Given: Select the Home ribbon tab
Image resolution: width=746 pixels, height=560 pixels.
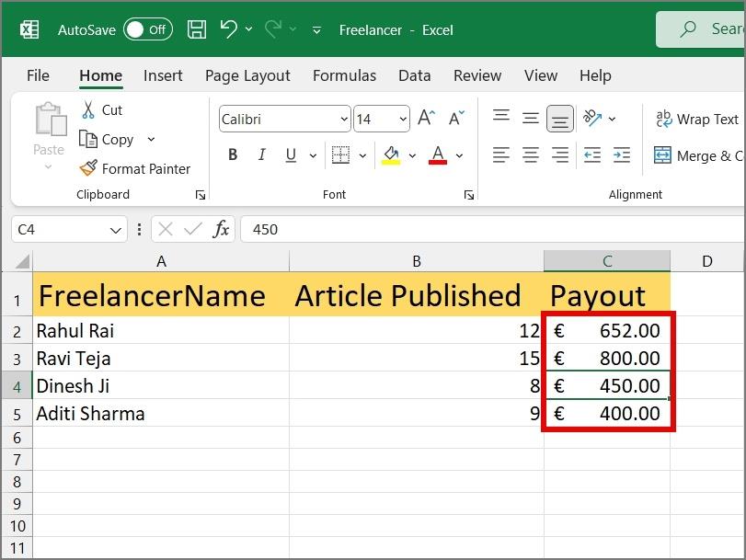Looking at the screenshot, I should (x=101, y=75).
